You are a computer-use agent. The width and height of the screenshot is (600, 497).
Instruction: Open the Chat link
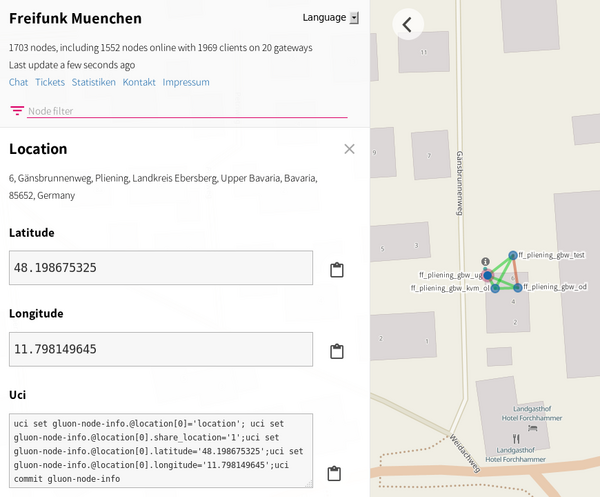point(18,82)
